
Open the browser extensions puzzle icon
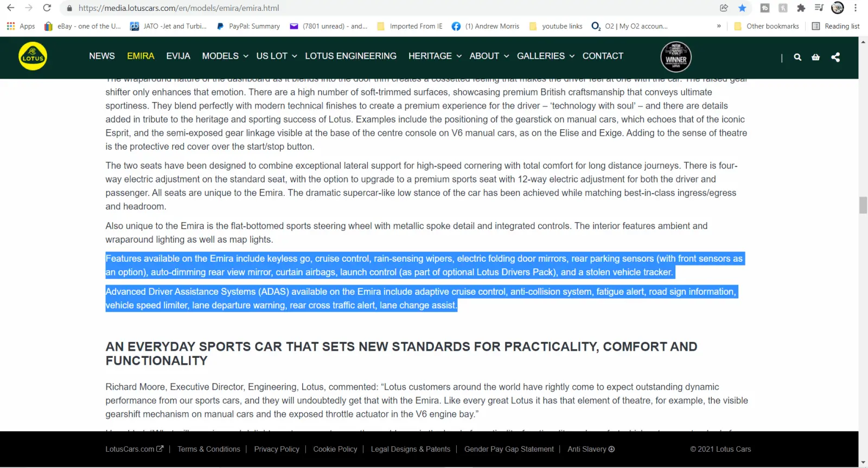click(x=801, y=8)
